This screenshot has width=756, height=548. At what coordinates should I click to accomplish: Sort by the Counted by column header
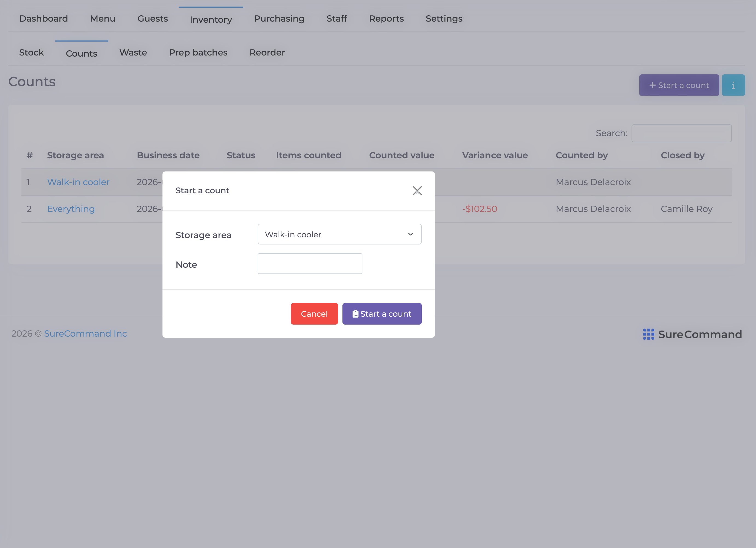point(582,155)
